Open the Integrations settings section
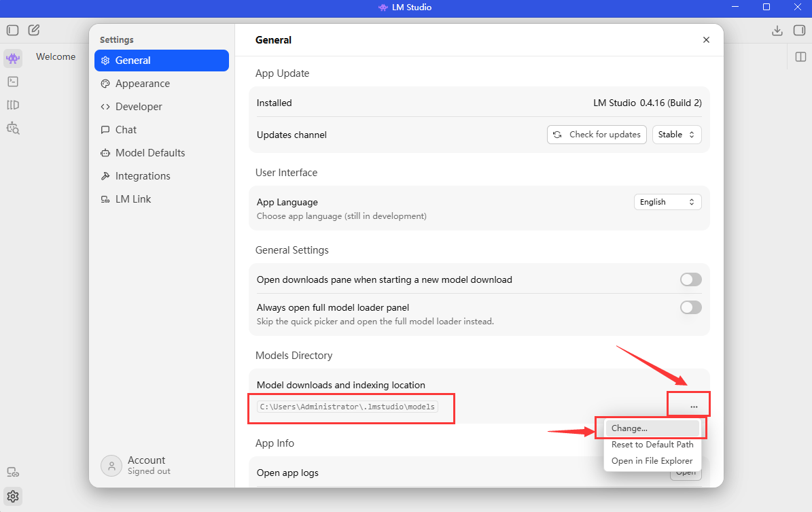 click(x=162, y=176)
